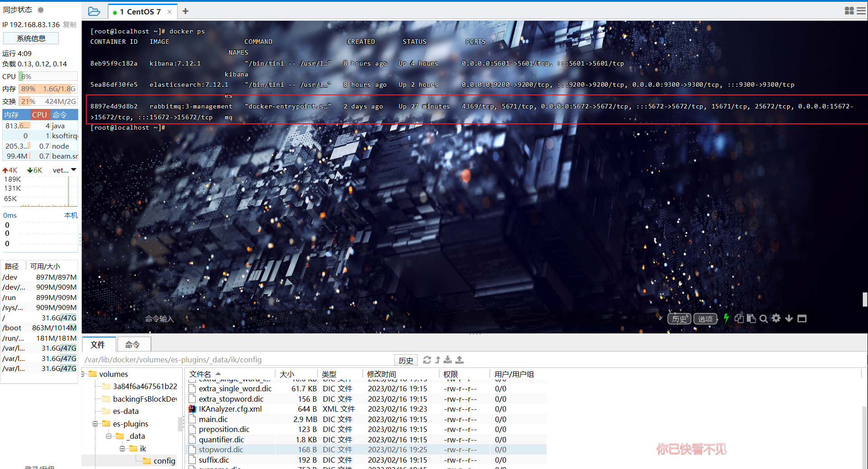Image resolution: width=868 pixels, height=469 pixels.
Task: Collapse the ik tree node
Action: 123,449
